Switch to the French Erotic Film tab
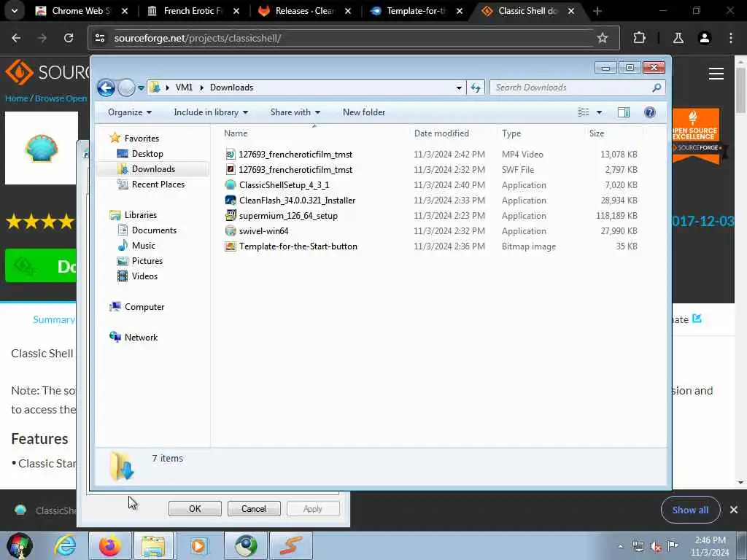The height and width of the screenshot is (560, 747). click(193, 10)
